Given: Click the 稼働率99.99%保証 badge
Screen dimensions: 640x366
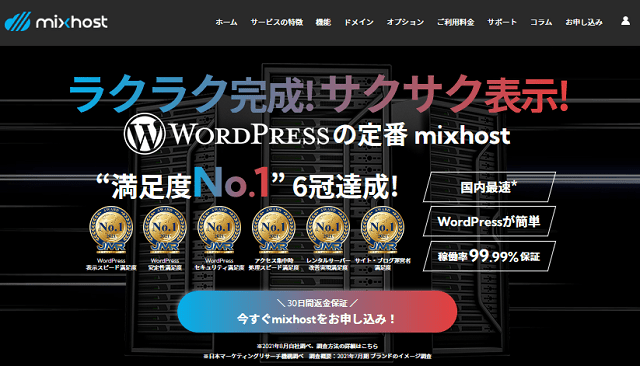Looking at the screenshot, I should click(x=489, y=256).
